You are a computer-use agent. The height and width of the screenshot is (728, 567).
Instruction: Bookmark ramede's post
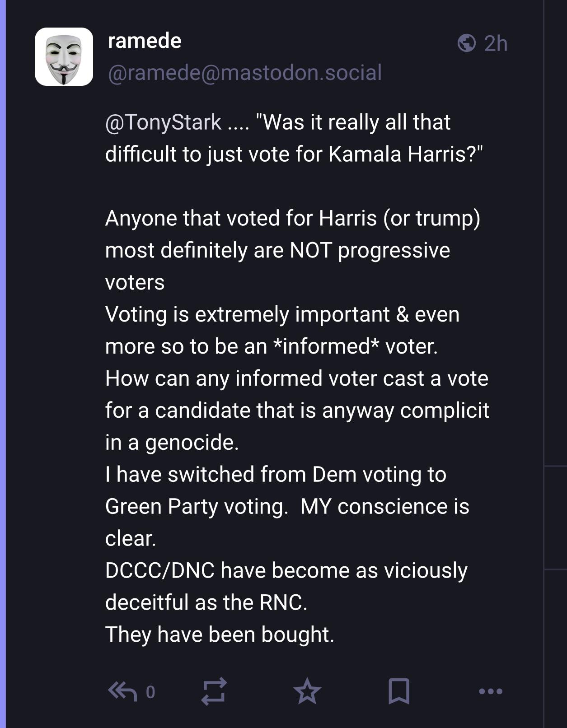pyautogui.click(x=399, y=691)
